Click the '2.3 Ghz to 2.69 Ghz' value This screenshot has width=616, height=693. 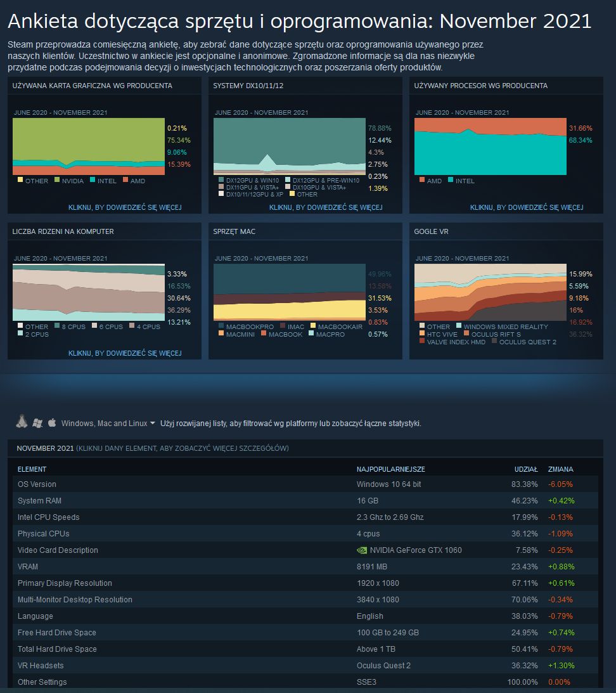[390, 517]
